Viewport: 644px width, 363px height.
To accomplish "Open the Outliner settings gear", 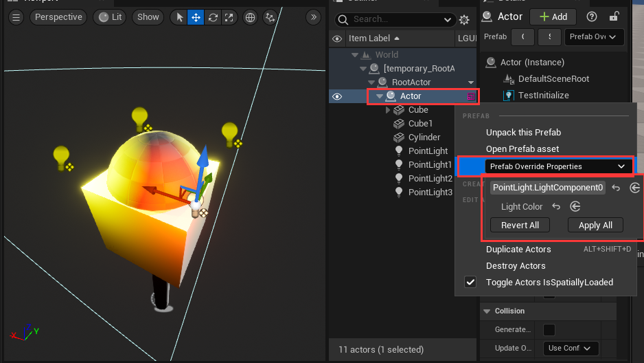I will [x=464, y=20].
